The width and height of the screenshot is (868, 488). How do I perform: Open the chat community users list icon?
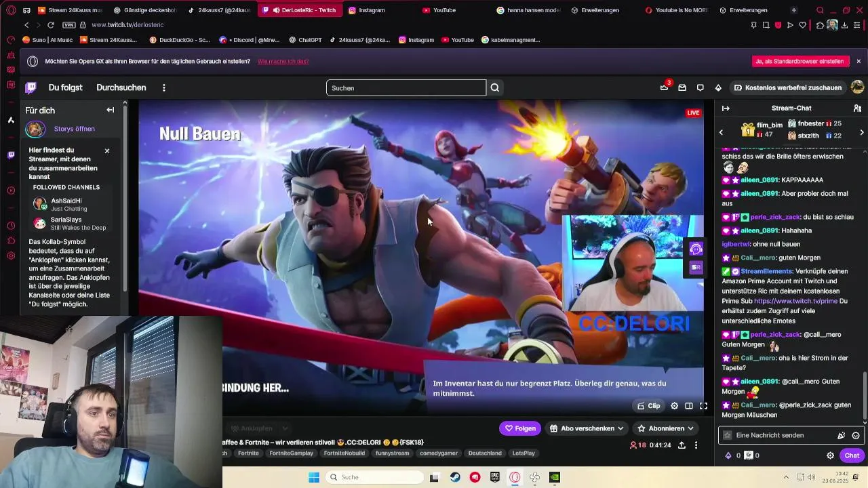[857, 108]
